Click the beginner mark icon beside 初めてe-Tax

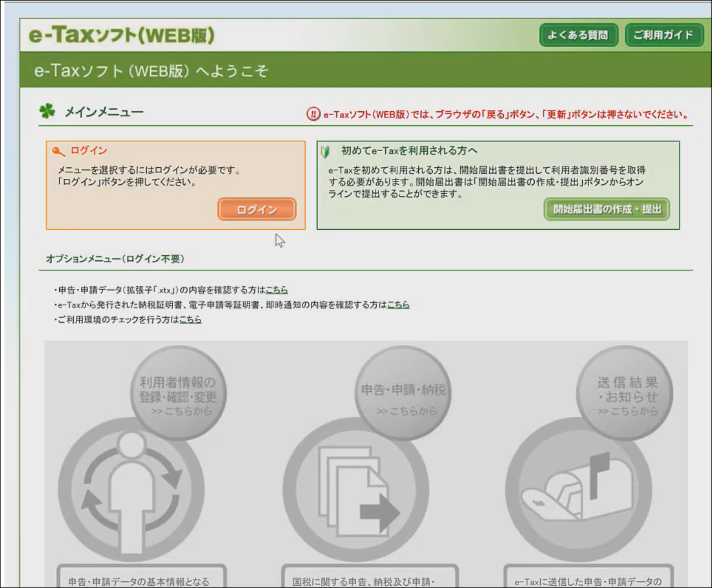pyautogui.click(x=325, y=151)
